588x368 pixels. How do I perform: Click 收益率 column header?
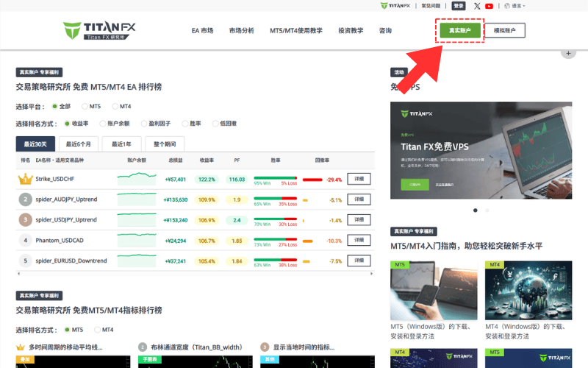[207, 160]
